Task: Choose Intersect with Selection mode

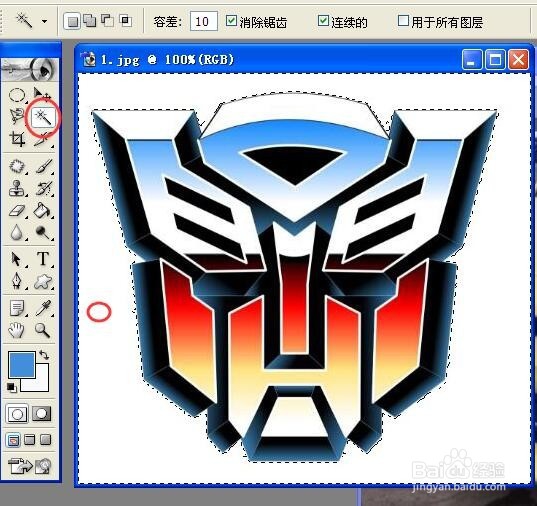Action: point(125,21)
